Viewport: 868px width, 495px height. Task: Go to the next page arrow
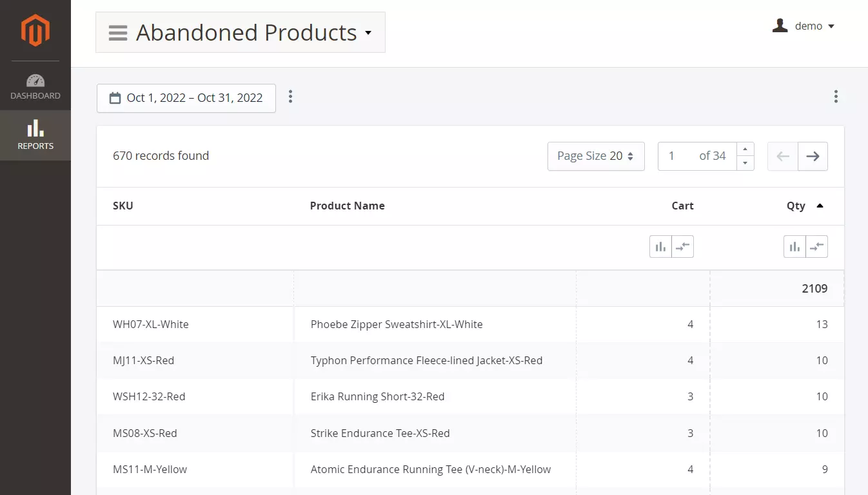[813, 156]
